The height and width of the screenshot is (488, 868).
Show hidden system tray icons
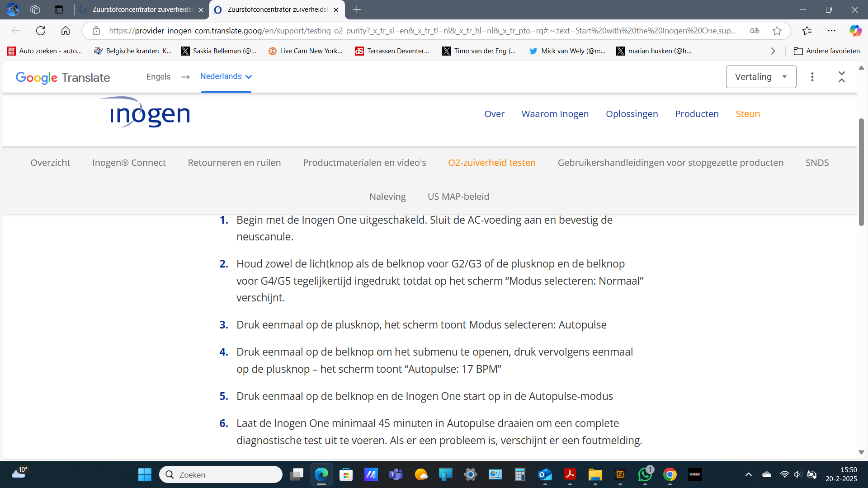click(x=749, y=474)
